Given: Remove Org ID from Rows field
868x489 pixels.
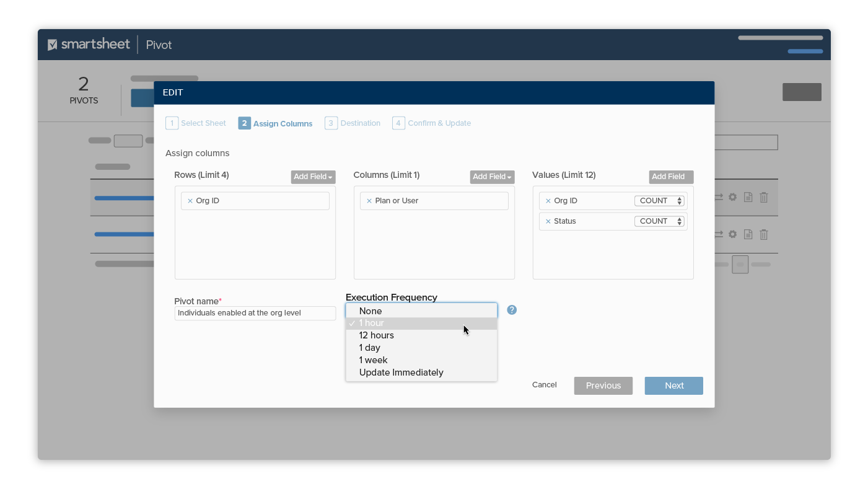Looking at the screenshot, I should 190,201.
